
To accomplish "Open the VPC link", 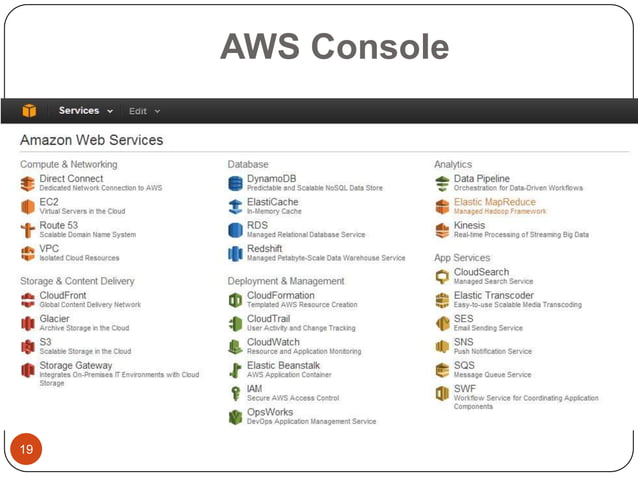I will click(49, 249).
